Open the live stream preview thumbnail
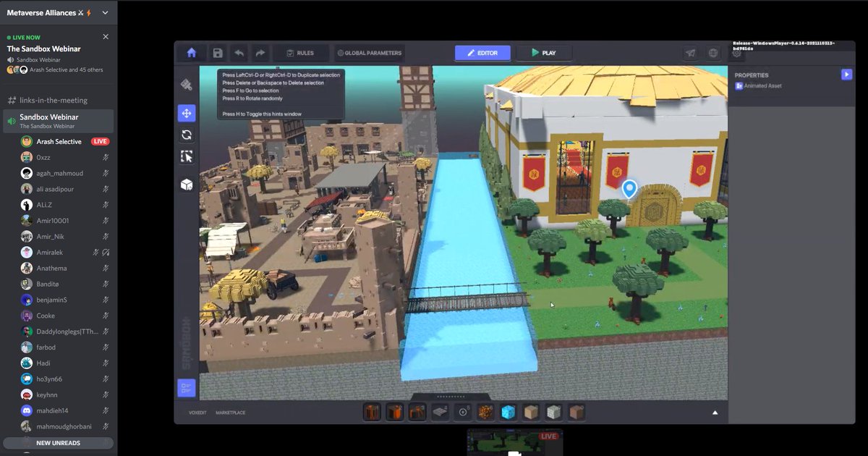 [x=515, y=442]
